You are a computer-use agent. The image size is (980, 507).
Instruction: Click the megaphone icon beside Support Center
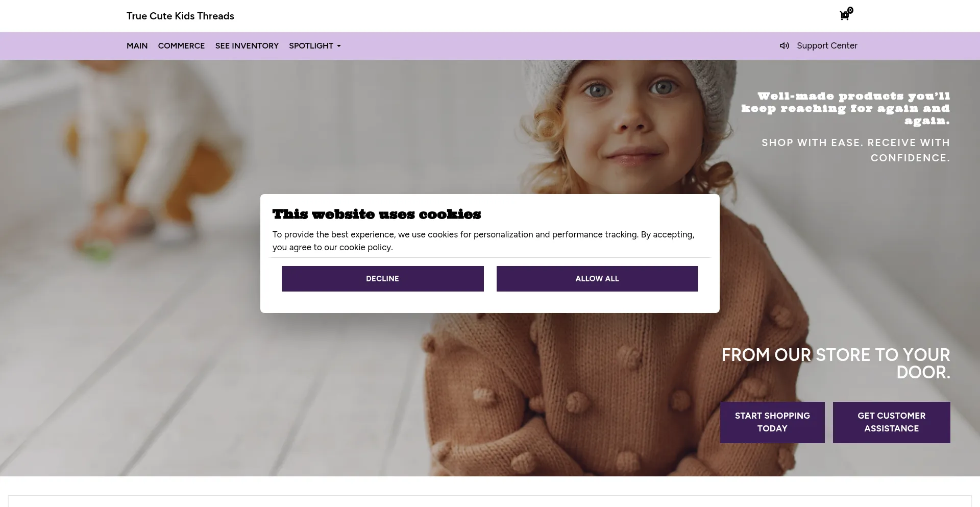pyautogui.click(x=784, y=46)
